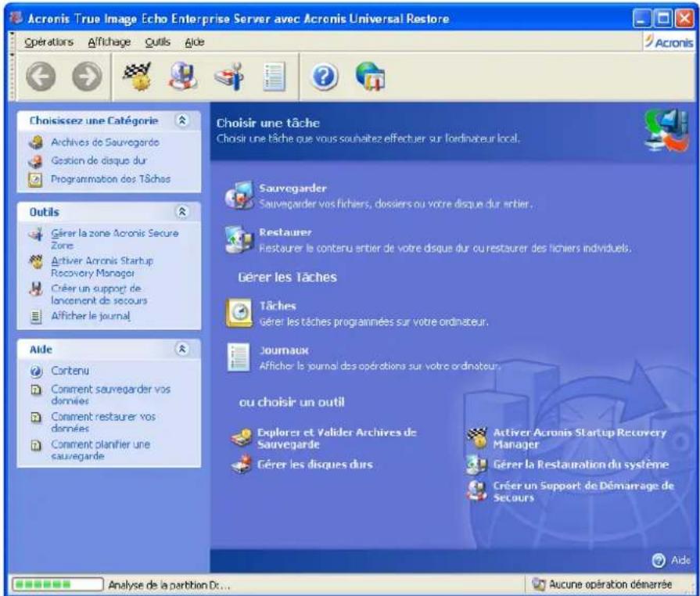
Task: Open the Contenu help link
Action: (x=70, y=371)
